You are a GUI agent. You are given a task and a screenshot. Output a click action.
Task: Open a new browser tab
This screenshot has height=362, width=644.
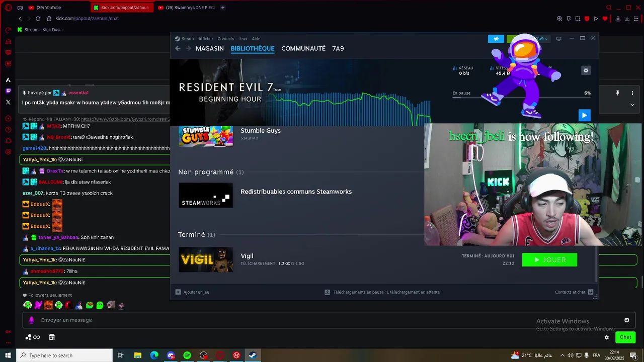pyautogui.click(x=223, y=8)
